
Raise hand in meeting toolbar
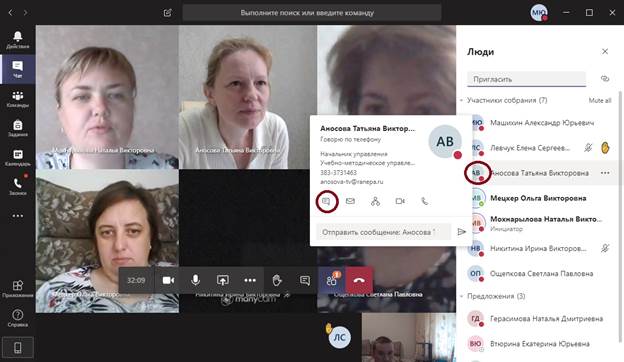(x=277, y=280)
